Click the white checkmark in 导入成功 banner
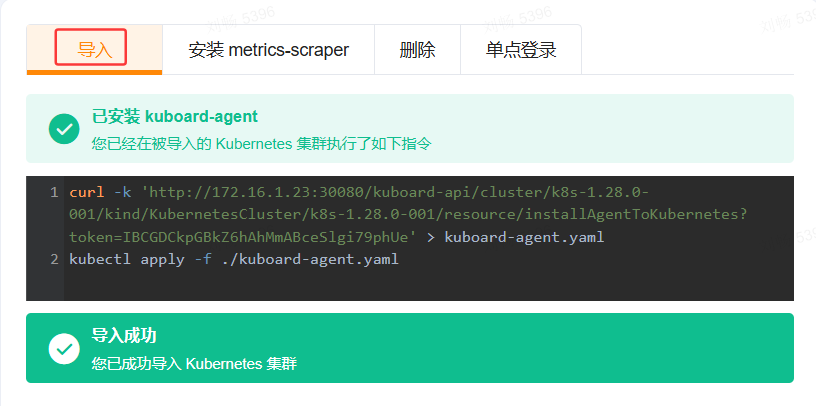The image size is (816, 406). pyautogui.click(x=64, y=348)
